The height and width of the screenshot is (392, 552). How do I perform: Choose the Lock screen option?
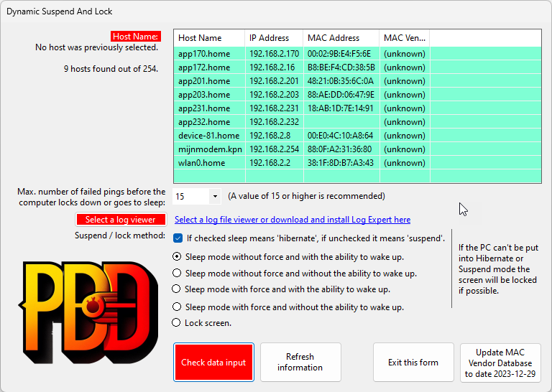(178, 323)
